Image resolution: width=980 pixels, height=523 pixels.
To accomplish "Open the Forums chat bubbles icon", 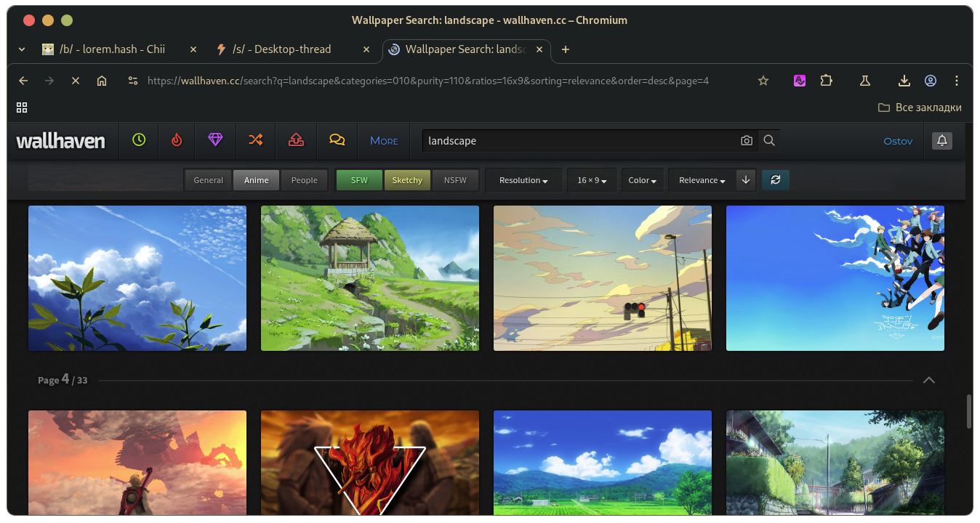I will [x=337, y=140].
